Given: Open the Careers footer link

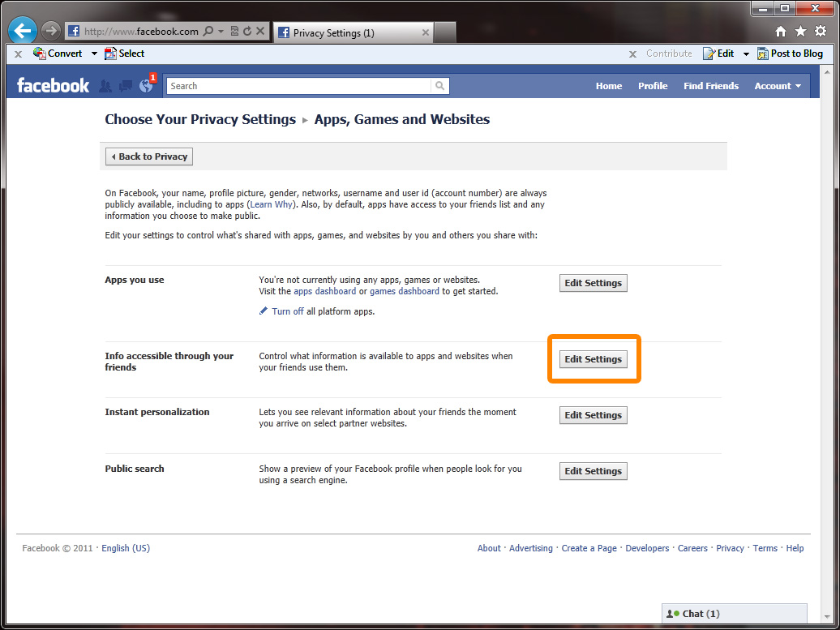Looking at the screenshot, I should 692,548.
